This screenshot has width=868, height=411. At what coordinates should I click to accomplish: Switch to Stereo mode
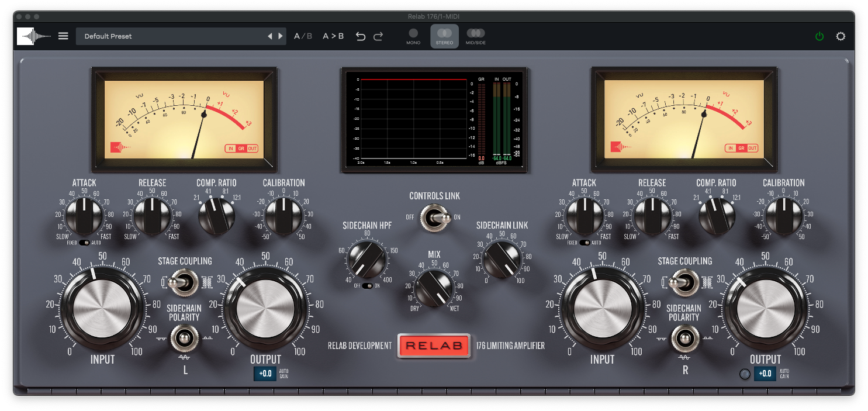[x=444, y=34]
